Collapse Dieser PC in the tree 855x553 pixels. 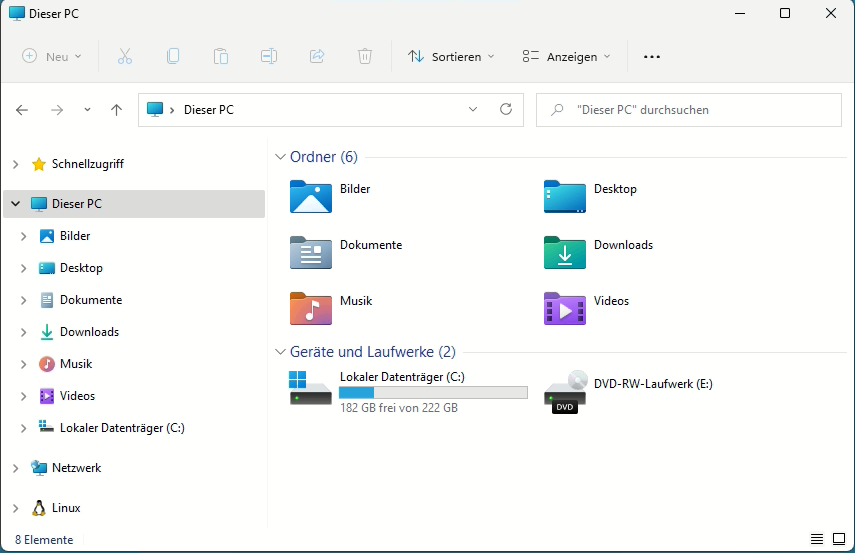[x=16, y=204]
